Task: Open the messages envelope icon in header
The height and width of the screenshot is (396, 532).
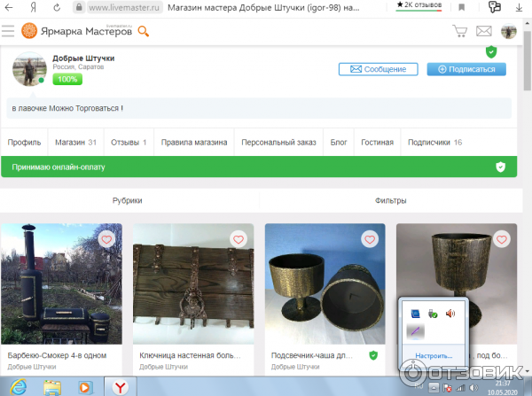Action: [484, 31]
